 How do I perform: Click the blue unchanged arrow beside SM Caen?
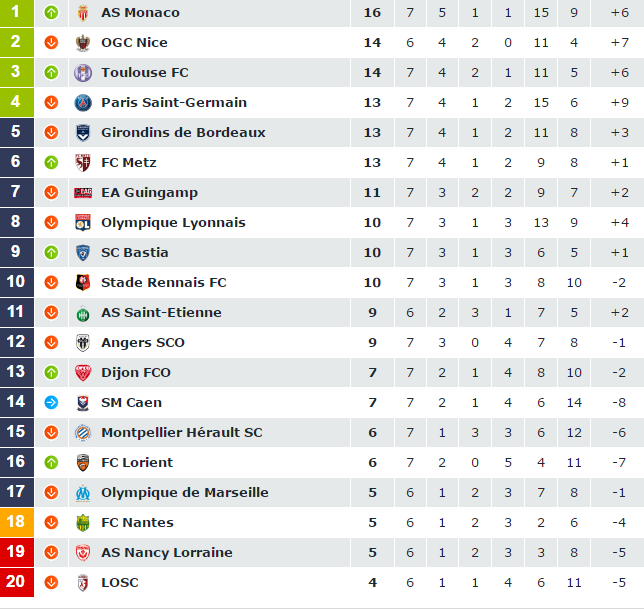pyautogui.click(x=51, y=402)
